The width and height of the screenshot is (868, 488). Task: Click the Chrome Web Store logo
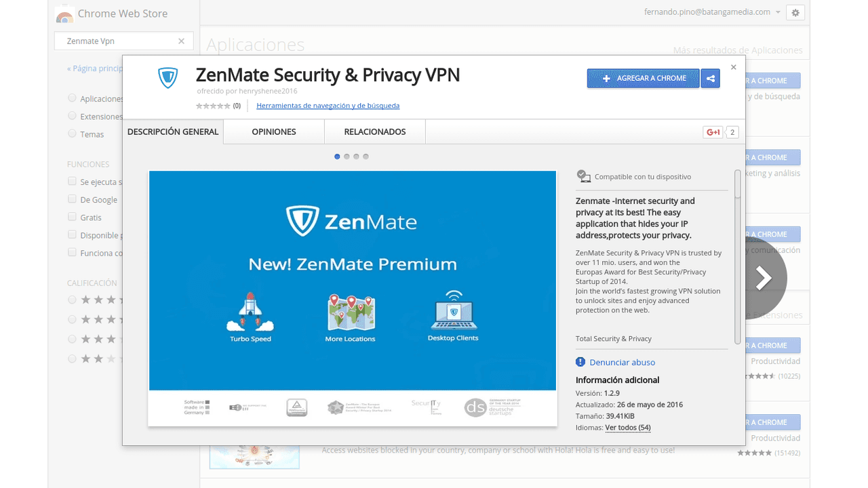coord(64,14)
